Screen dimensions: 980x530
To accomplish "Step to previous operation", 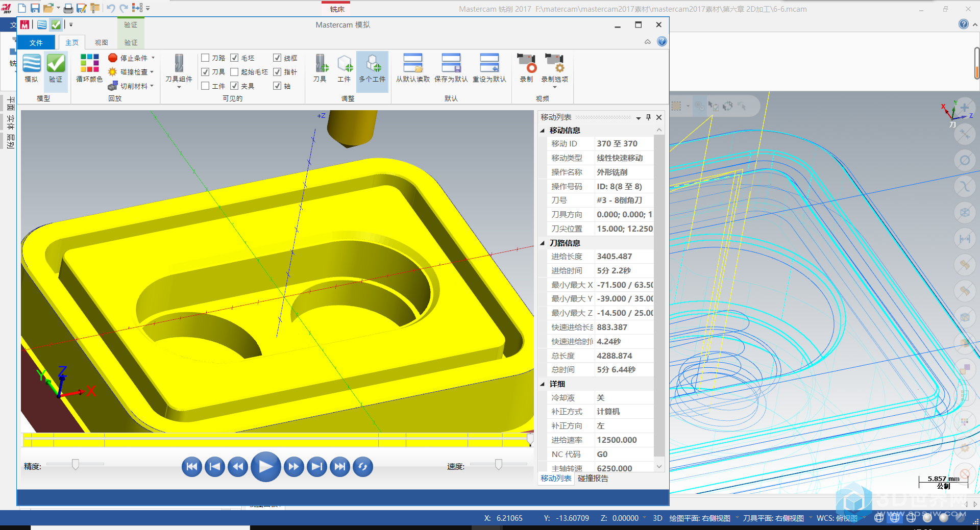I will click(214, 466).
